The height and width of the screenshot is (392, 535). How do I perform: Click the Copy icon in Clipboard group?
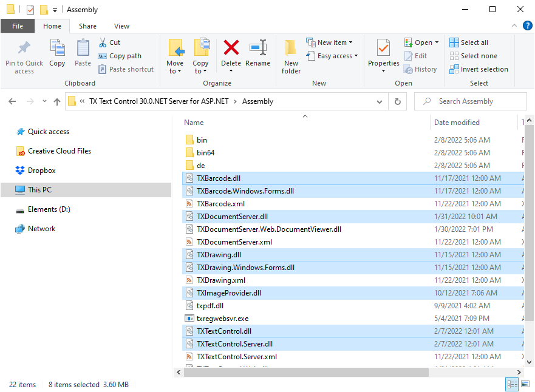point(57,48)
